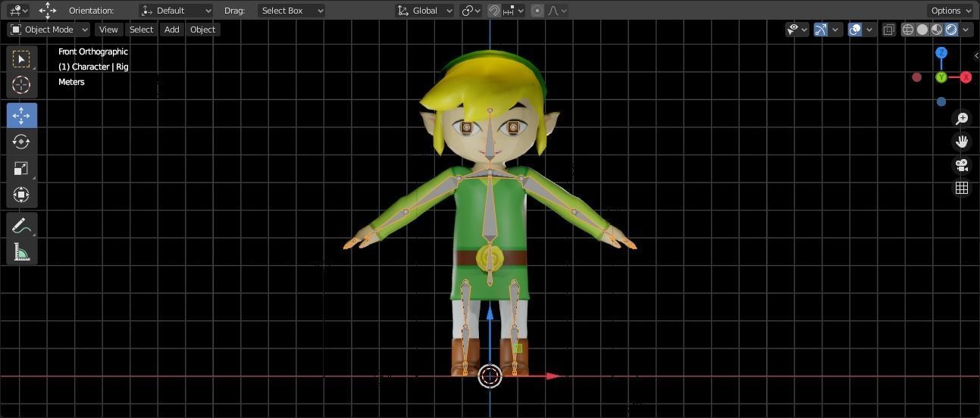980x418 pixels.
Task: Choose the Rotate tool
Action: (21, 142)
